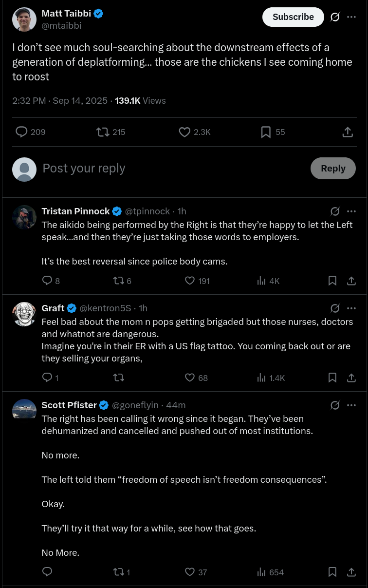The image size is (368, 588).
Task: Click the Grok icon beside Subscribe button
Action: 335,17
